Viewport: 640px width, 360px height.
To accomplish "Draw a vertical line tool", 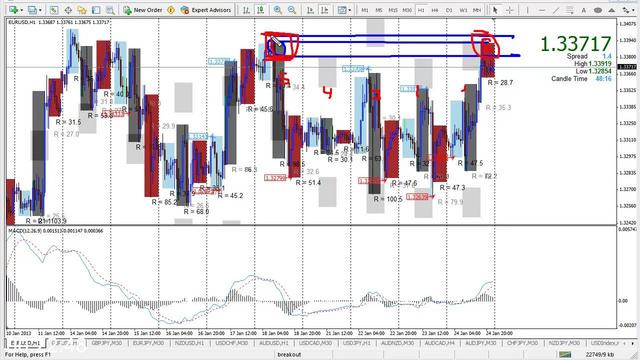I will click(527, 10).
